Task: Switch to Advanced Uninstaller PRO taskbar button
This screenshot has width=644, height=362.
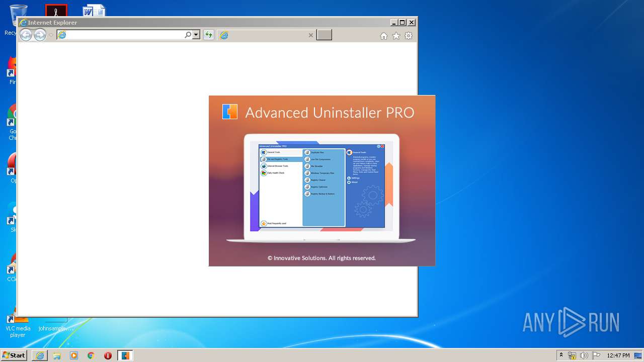Action: pos(125,355)
